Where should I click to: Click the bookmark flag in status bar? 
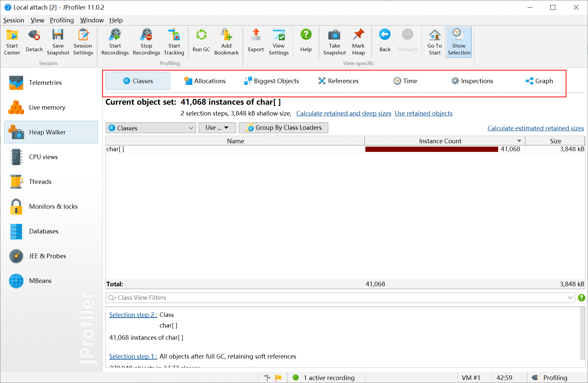tap(278, 377)
